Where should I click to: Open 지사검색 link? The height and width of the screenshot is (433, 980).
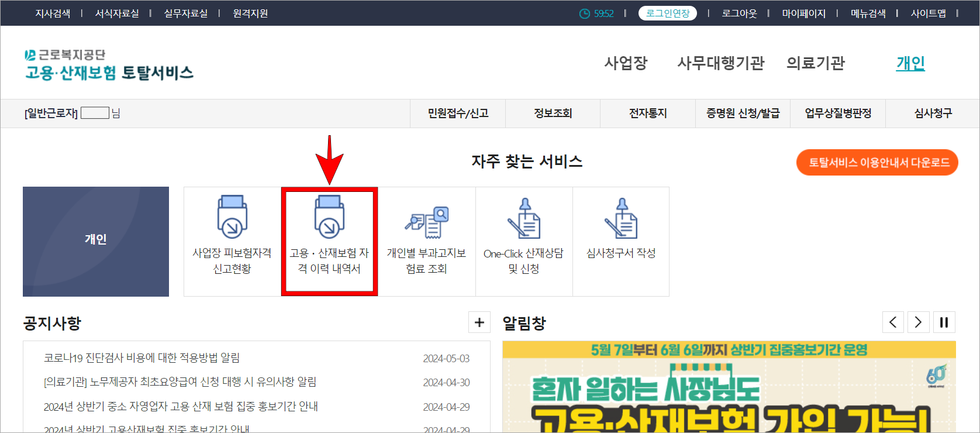53,13
